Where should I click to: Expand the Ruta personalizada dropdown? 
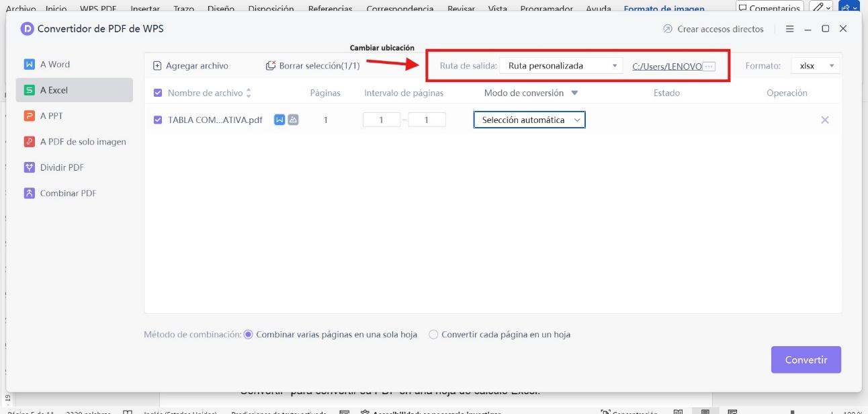tap(562, 66)
